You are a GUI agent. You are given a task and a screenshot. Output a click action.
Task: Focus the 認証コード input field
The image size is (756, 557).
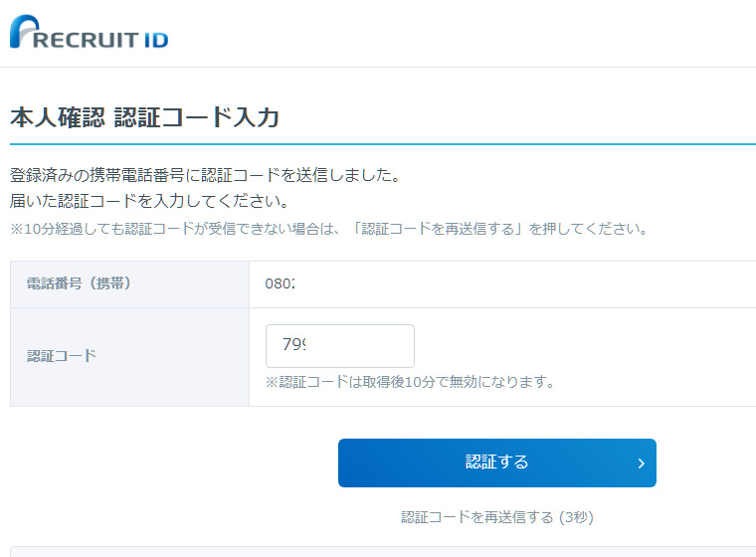point(339,346)
